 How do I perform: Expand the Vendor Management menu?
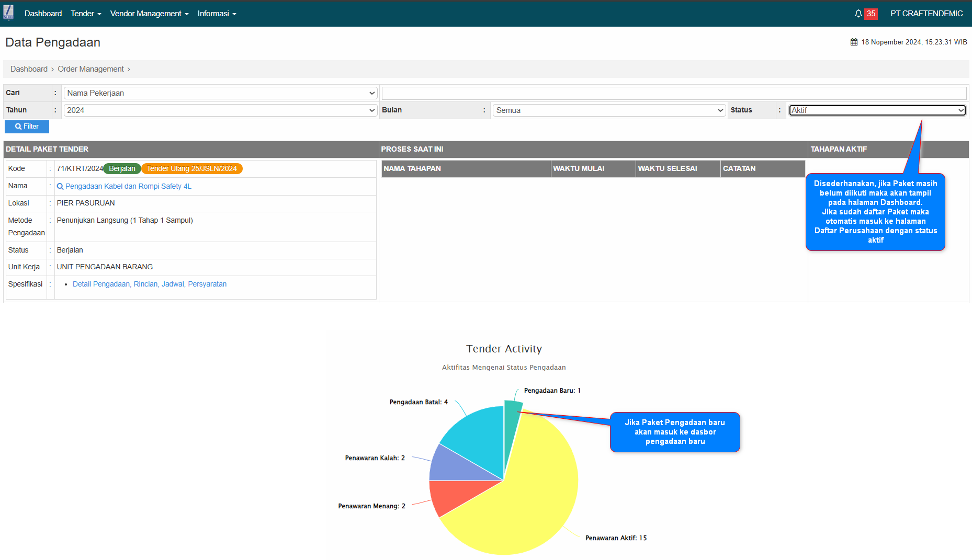tap(149, 14)
